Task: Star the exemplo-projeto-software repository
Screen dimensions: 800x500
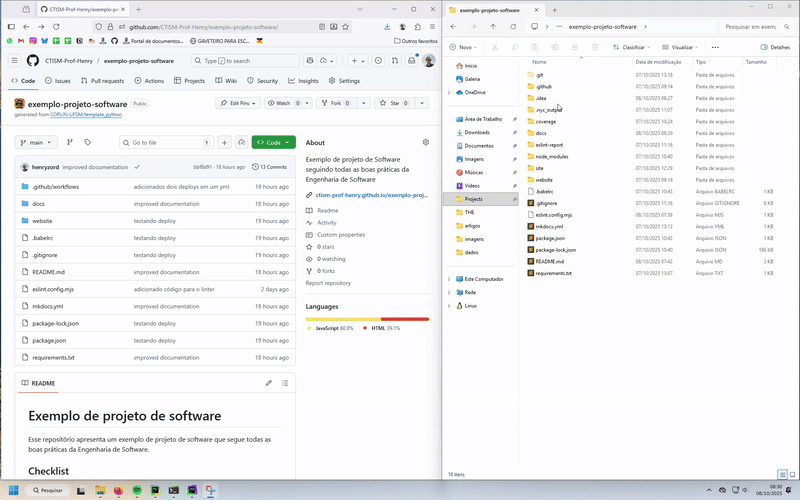Action: 395,103
